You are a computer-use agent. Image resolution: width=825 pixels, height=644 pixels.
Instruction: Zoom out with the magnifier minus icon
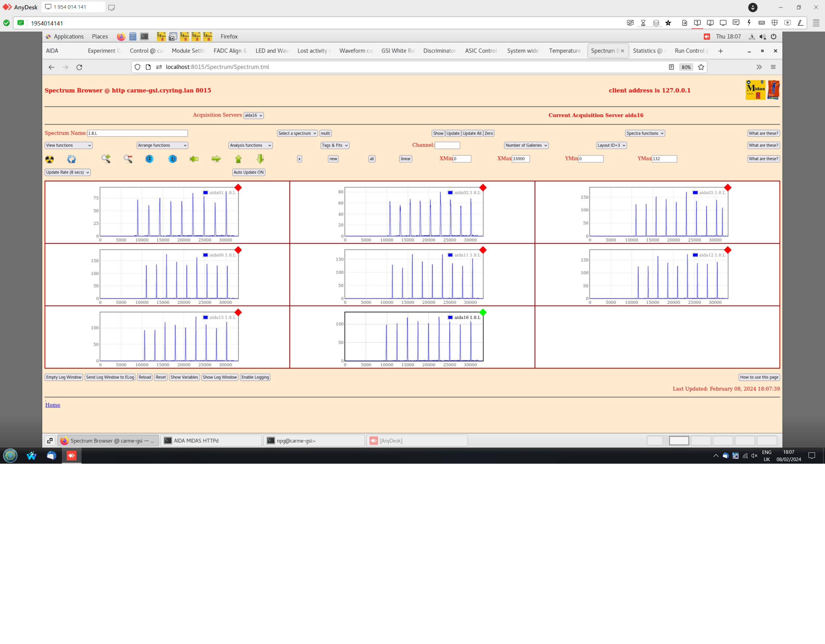coord(128,159)
